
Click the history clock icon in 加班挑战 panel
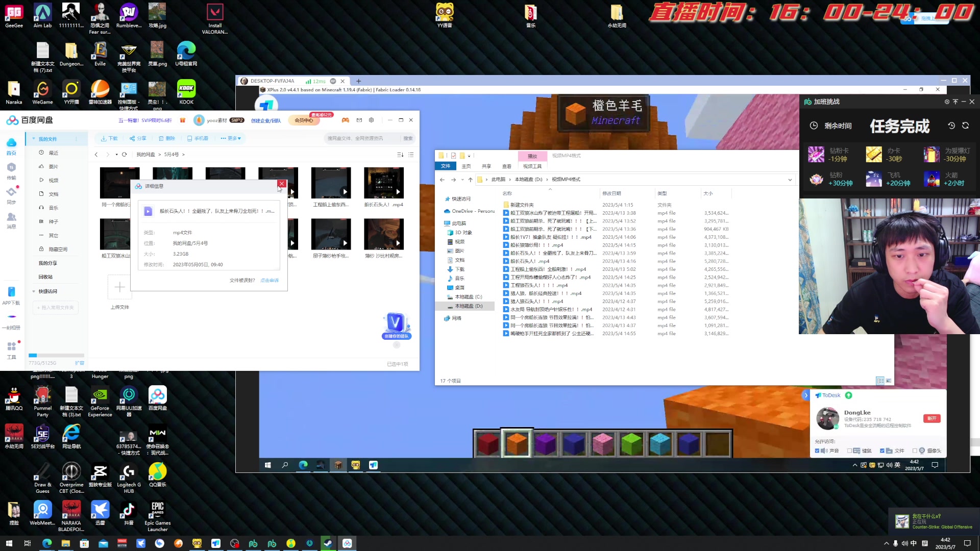click(x=951, y=126)
